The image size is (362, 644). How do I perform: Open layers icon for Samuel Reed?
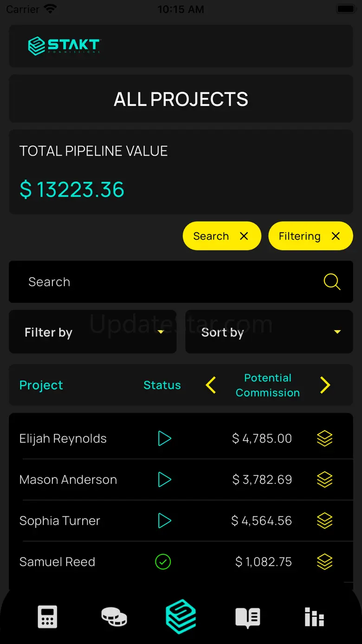click(324, 562)
